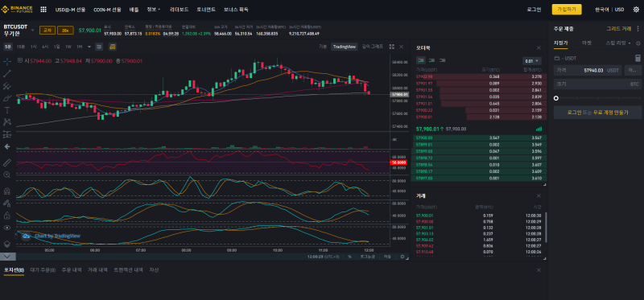This screenshot has height=300, width=644.
Task: Select the text annotation tool
Action: (x=7, y=109)
